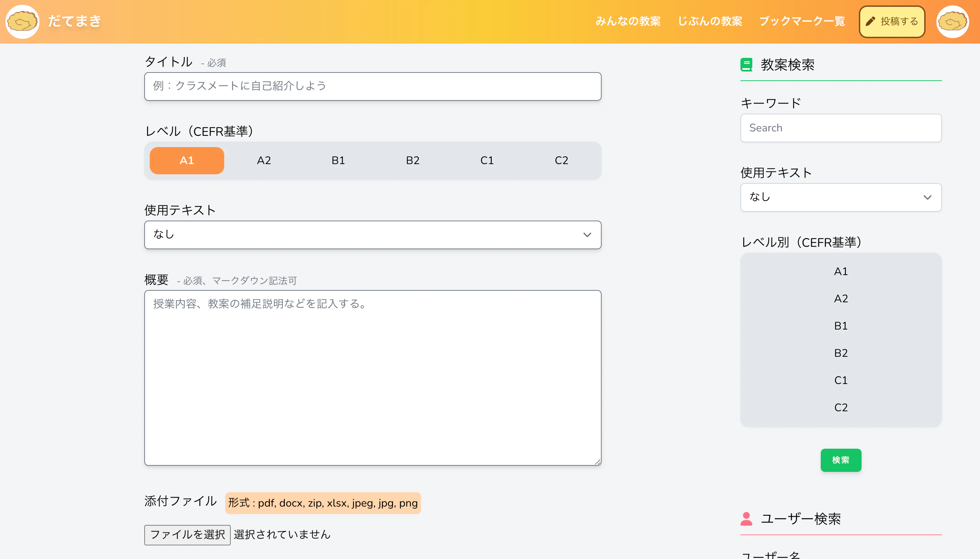
Task: Click the だてまき logo icon in the header
Action: point(22,21)
